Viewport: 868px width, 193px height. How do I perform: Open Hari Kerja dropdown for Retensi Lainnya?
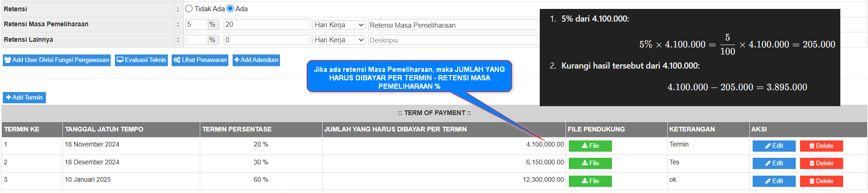(339, 40)
